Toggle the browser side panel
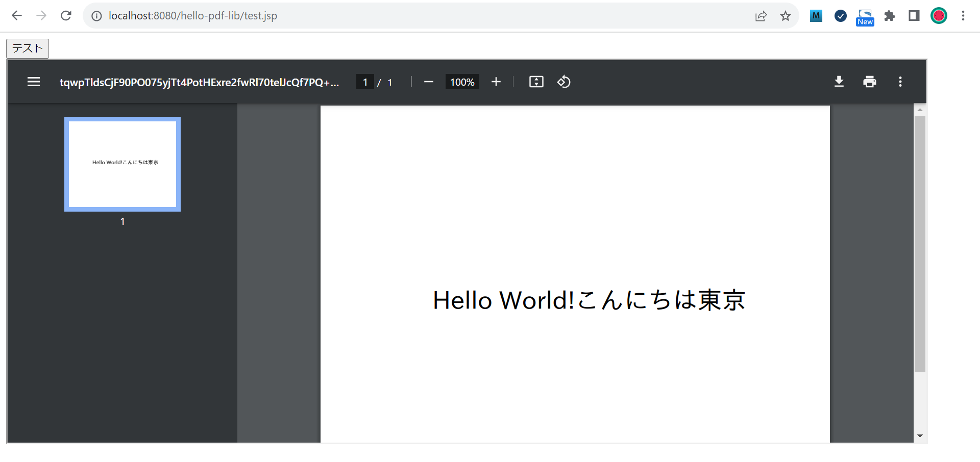The height and width of the screenshot is (462, 980). tap(914, 16)
